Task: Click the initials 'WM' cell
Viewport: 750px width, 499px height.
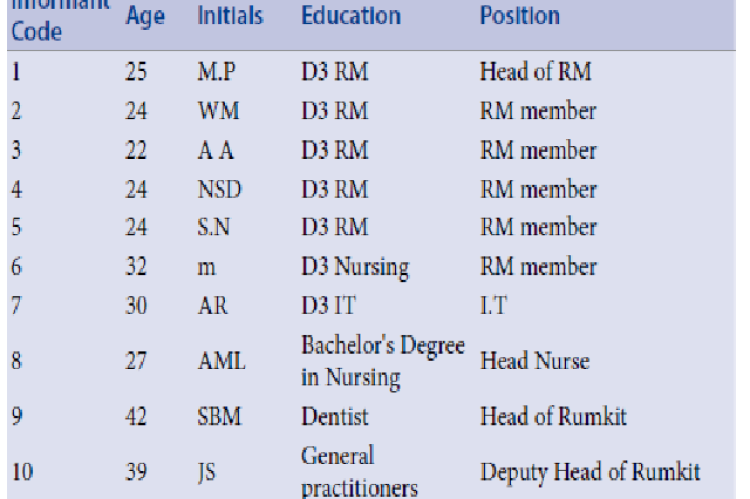Action: pyautogui.click(x=218, y=111)
